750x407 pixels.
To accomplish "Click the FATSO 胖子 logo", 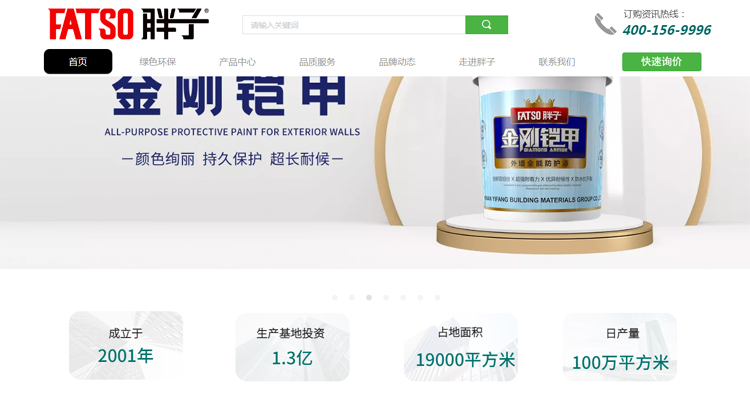I will [x=129, y=24].
